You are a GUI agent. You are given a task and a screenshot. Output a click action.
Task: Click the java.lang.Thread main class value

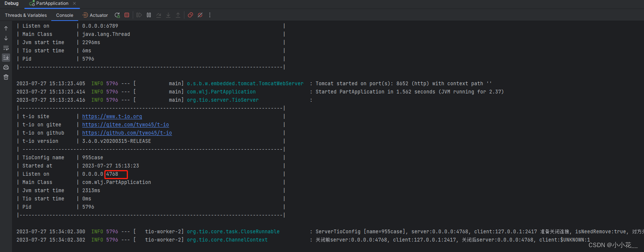pyautogui.click(x=106, y=34)
